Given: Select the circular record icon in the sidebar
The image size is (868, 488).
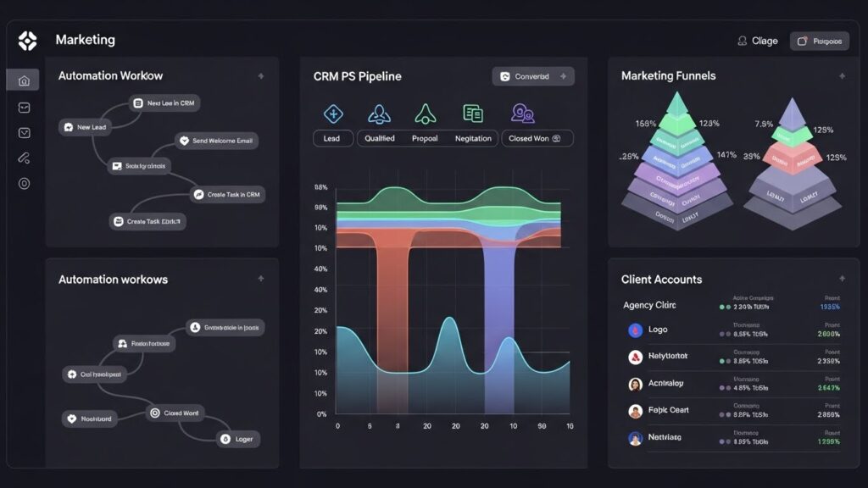Looking at the screenshot, I should [x=24, y=183].
